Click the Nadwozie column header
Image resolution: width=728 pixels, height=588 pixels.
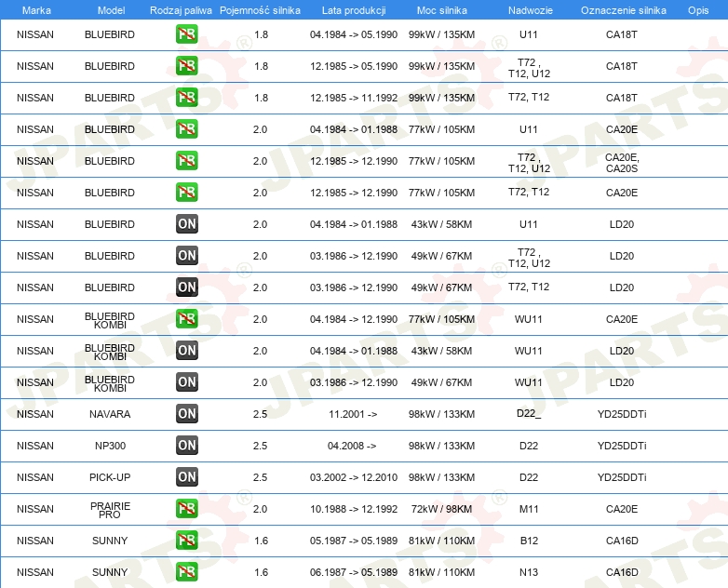click(531, 10)
